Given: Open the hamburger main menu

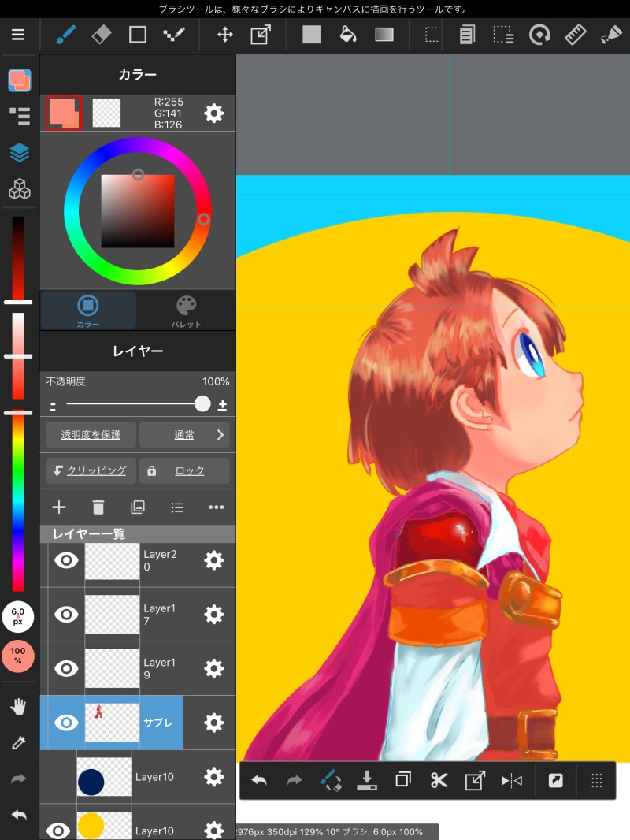Looking at the screenshot, I should (18, 35).
